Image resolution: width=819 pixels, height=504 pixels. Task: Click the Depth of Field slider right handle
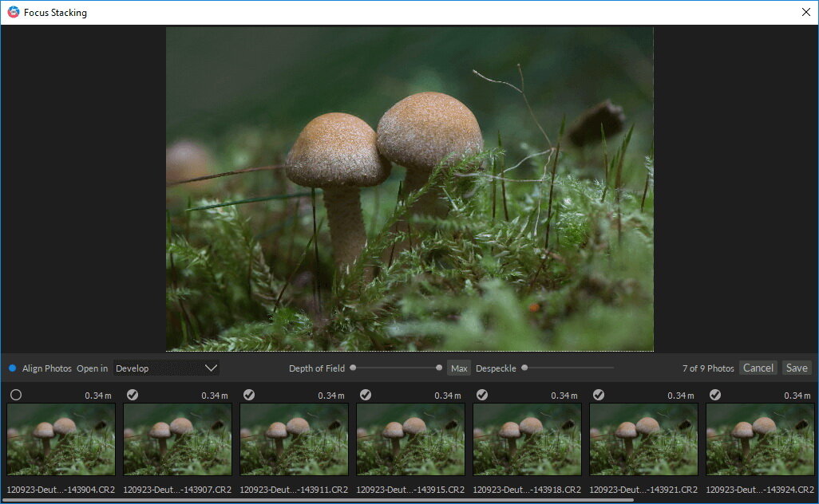pyautogui.click(x=439, y=368)
